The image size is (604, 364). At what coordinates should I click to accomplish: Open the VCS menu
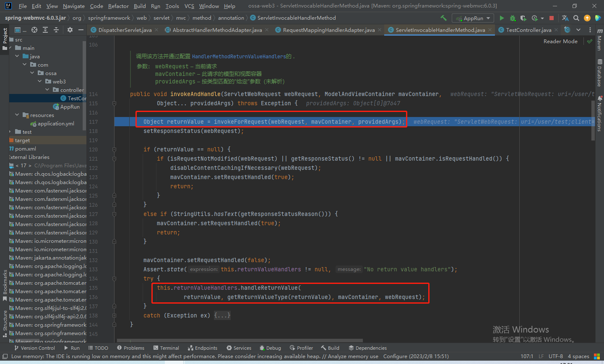click(189, 6)
